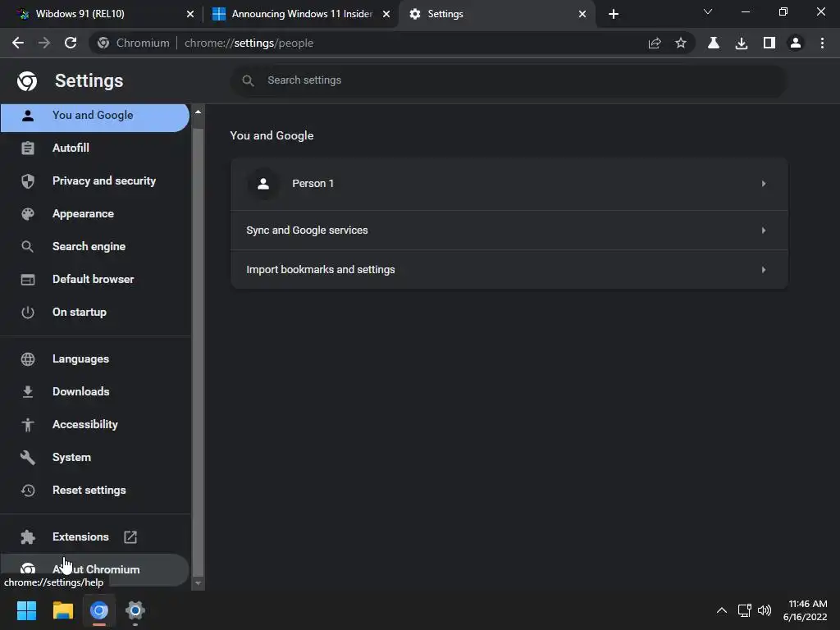Toggle the side panel icon

(769, 43)
